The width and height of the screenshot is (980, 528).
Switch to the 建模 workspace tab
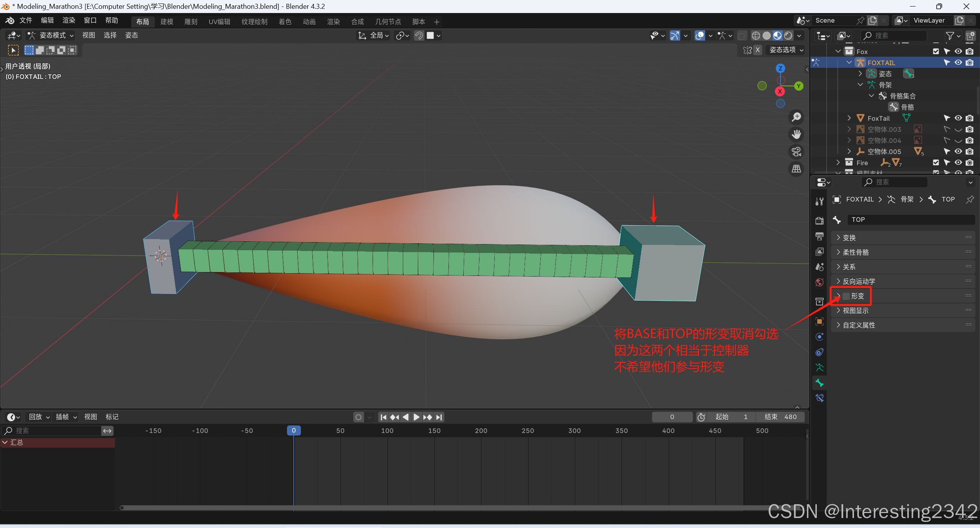(x=167, y=22)
